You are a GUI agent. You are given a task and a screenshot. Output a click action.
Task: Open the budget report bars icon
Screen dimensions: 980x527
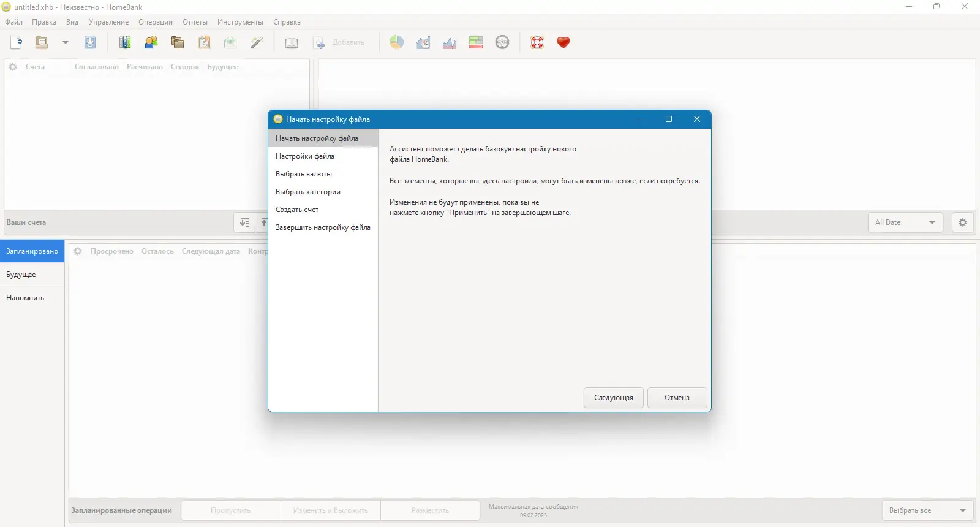coord(476,42)
